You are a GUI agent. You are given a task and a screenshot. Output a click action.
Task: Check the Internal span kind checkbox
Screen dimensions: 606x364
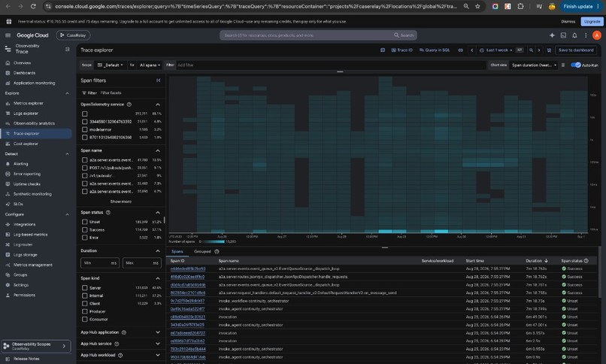(x=85, y=296)
